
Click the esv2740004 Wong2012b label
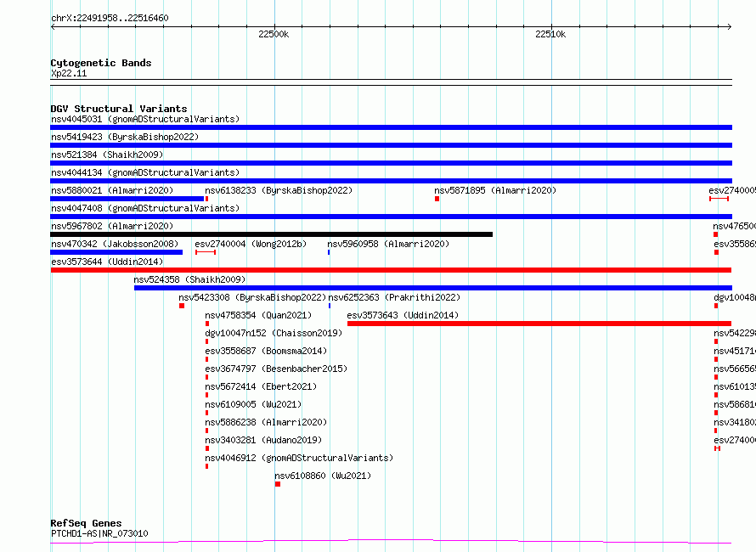coord(251,244)
